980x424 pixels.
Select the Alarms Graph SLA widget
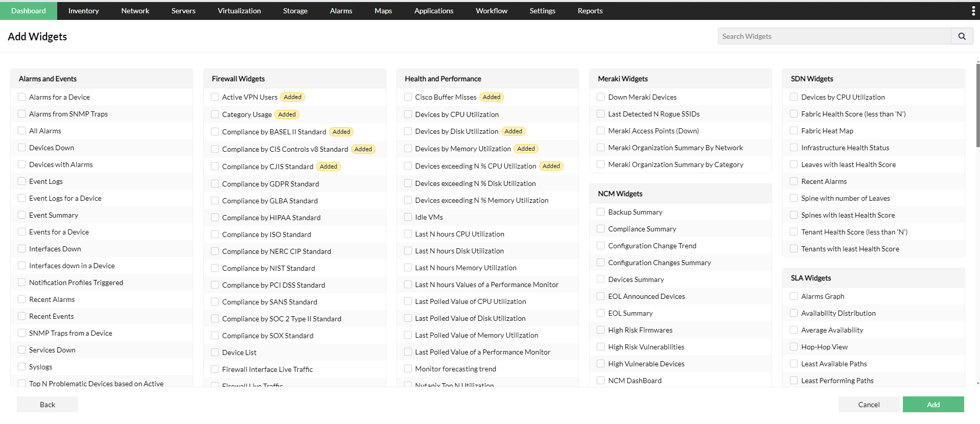[x=794, y=296]
